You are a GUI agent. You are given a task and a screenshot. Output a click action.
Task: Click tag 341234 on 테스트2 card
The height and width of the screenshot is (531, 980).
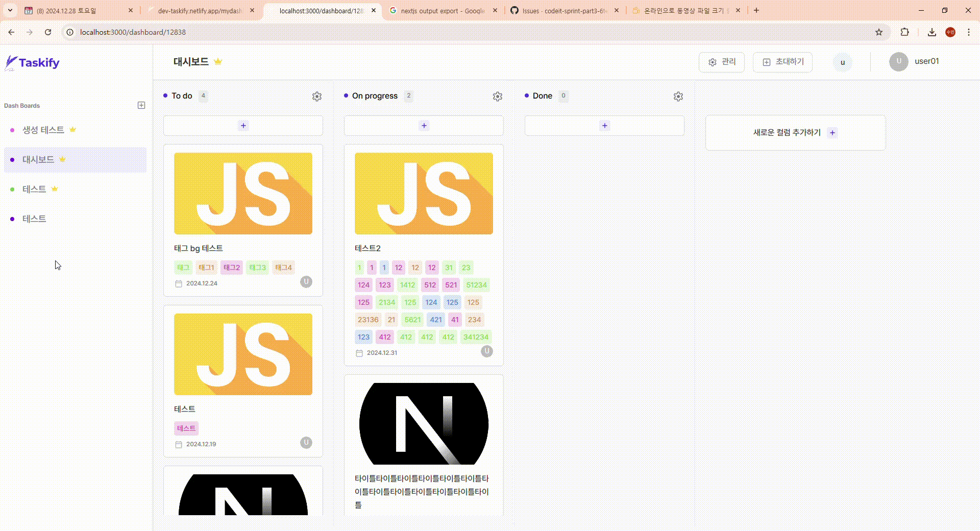(476, 337)
